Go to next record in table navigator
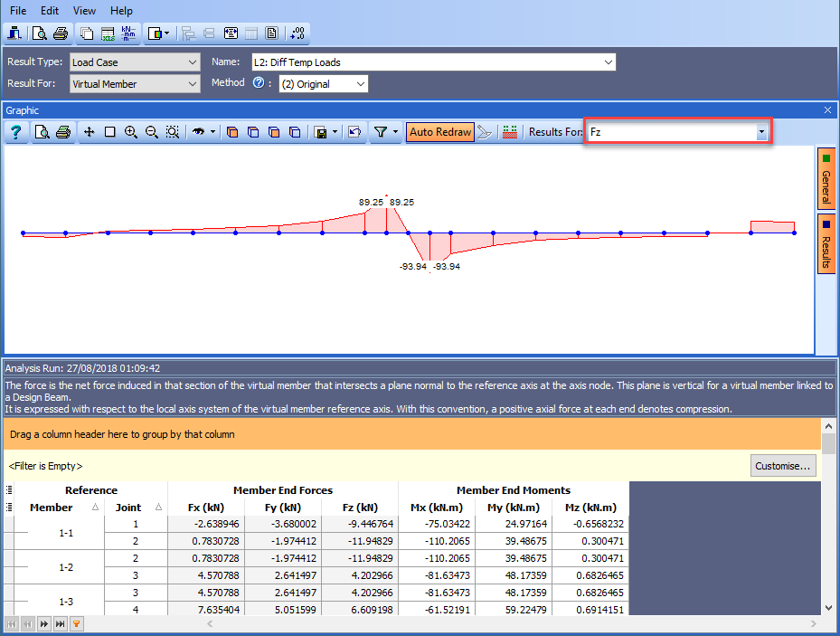The image size is (840, 636). tap(44, 623)
